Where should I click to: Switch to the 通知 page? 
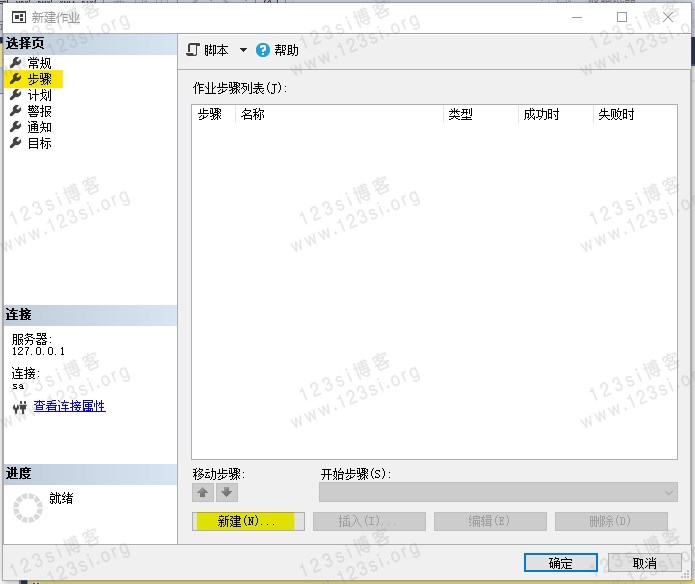[x=39, y=127]
